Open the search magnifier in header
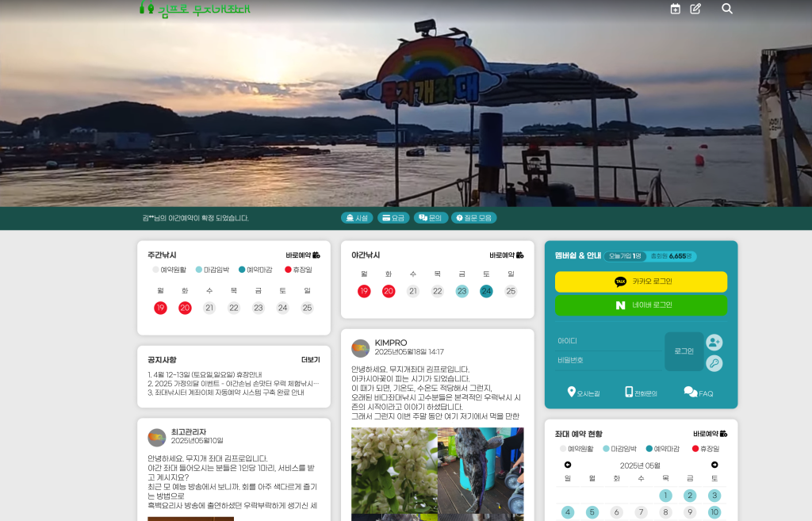 pyautogui.click(x=727, y=9)
